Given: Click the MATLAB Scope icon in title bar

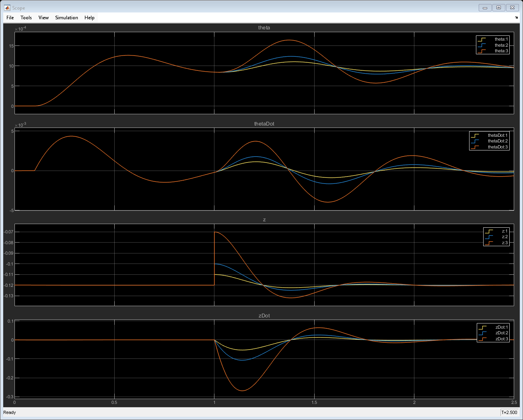Looking at the screenshot, I should (7, 8).
